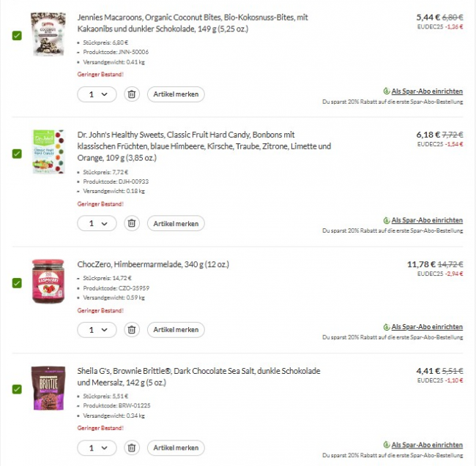Toggle the ChocZero Himbeermarmelade checkbox

tap(17, 283)
